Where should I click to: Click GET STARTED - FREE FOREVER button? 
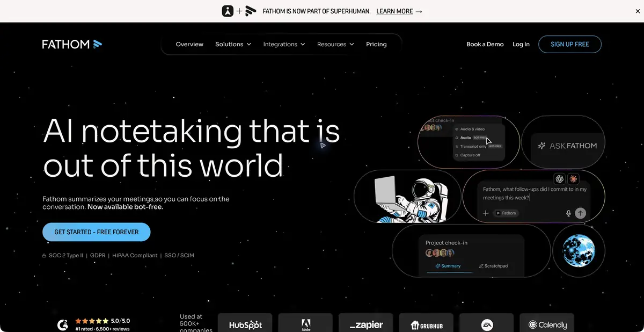(97, 232)
